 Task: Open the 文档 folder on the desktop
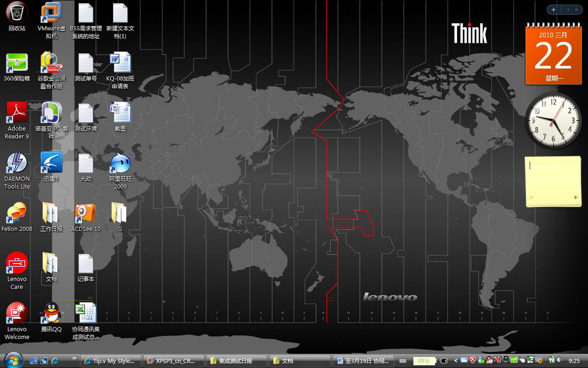pyautogui.click(x=51, y=268)
